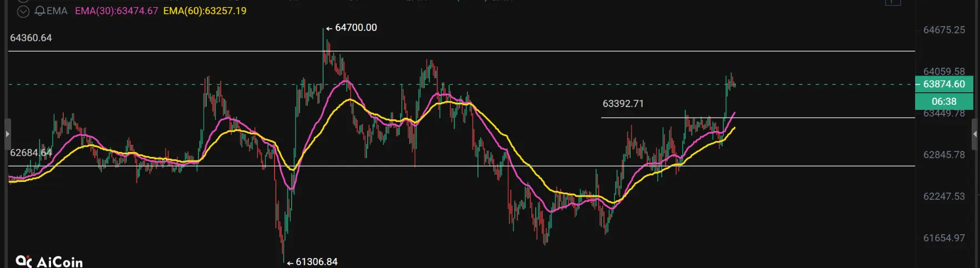Image resolution: width=980 pixels, height=268 pixels.
Task: Select the 64360.64 horizontal line label
Action: click(x=31, y=38)
